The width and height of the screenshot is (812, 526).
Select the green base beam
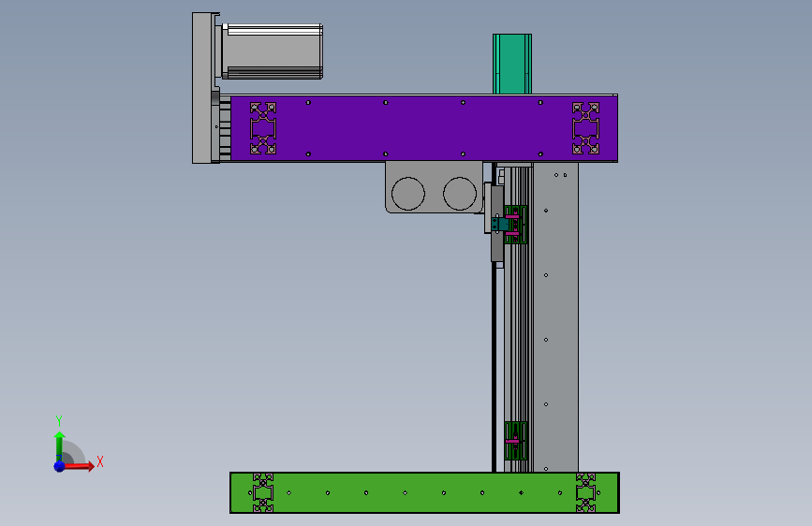pyautogui.click(x=424, y=493)
